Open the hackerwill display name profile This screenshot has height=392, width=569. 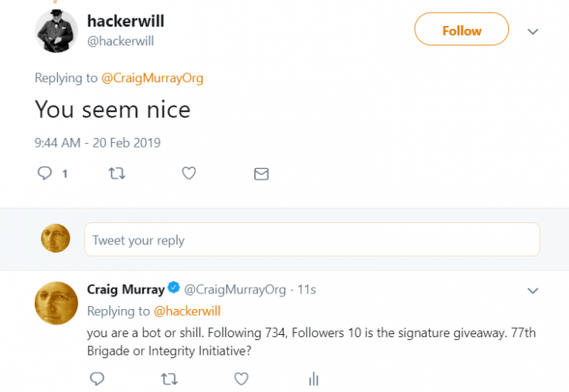click(x=125, y=21)
